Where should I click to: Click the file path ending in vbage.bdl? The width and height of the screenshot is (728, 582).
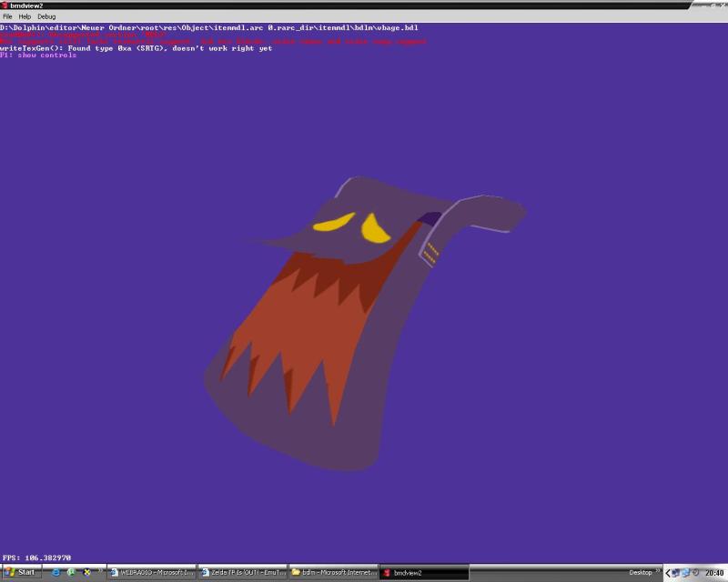[209, 27]
